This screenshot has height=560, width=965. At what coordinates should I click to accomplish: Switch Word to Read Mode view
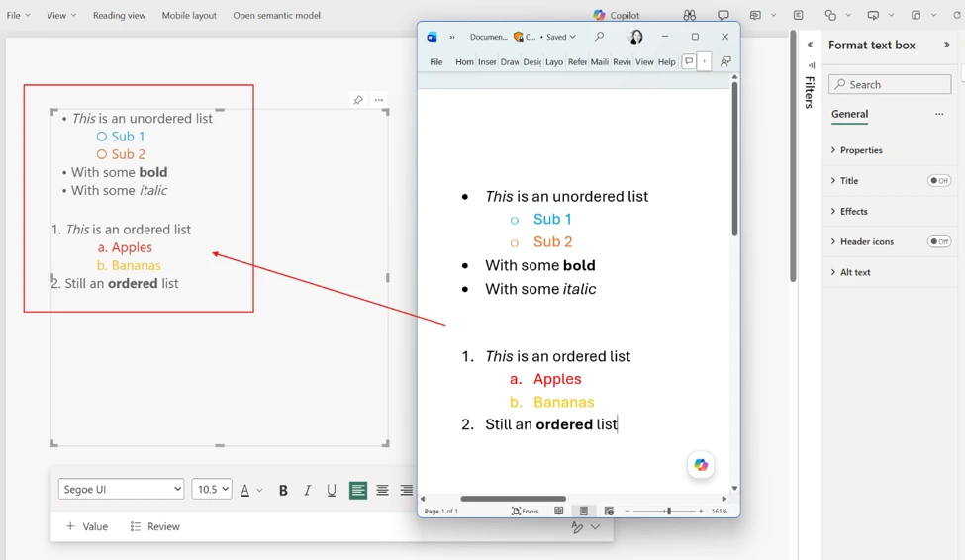click(559, 511)
